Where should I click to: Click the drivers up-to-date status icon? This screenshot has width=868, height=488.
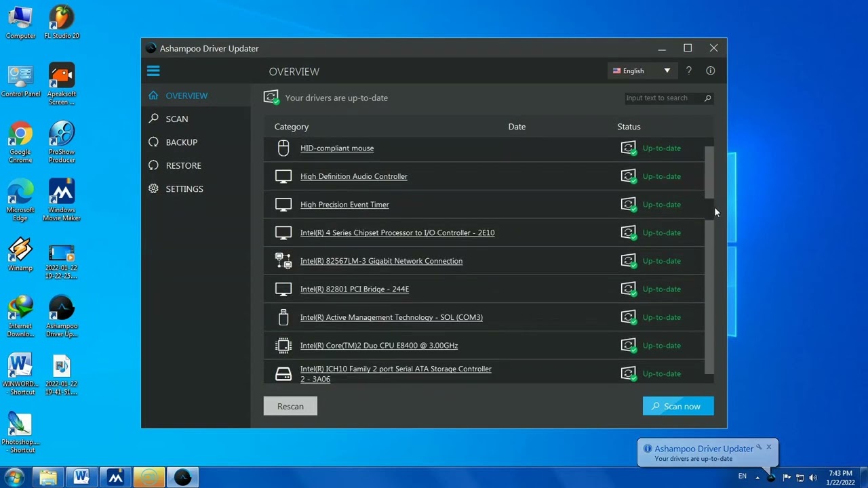click(271, 98)
